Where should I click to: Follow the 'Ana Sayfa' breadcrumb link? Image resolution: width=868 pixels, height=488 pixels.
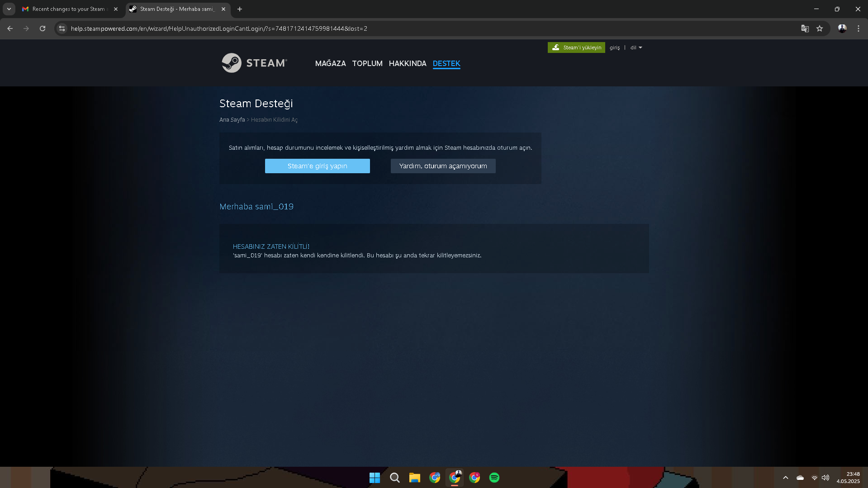click(232, 120)
